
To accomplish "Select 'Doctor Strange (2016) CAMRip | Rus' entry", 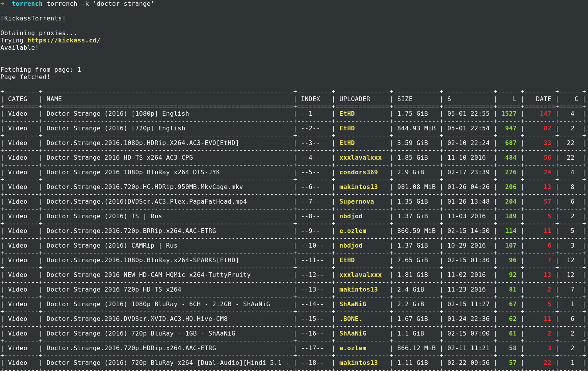I will (112, 245).
